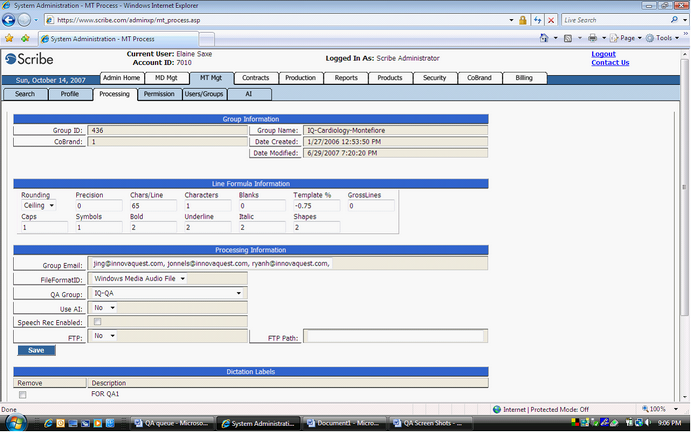Click the Home icon in the command bar
The width and height of the screenshot is (691, 432).
click(544, 38)
